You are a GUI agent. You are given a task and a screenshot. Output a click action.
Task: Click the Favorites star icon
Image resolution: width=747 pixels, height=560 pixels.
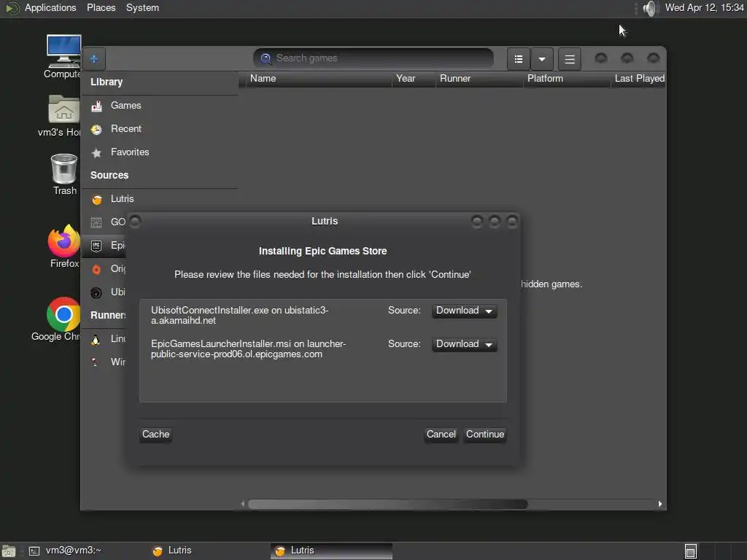tap(96, 153)
